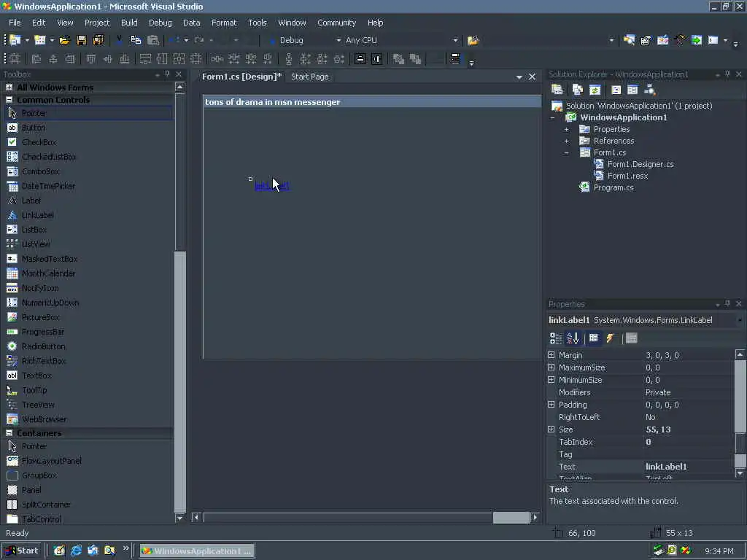This screenshot has width=747, height=560.
Task: Open the Any CPU platform dropdown
Action: 455,41
